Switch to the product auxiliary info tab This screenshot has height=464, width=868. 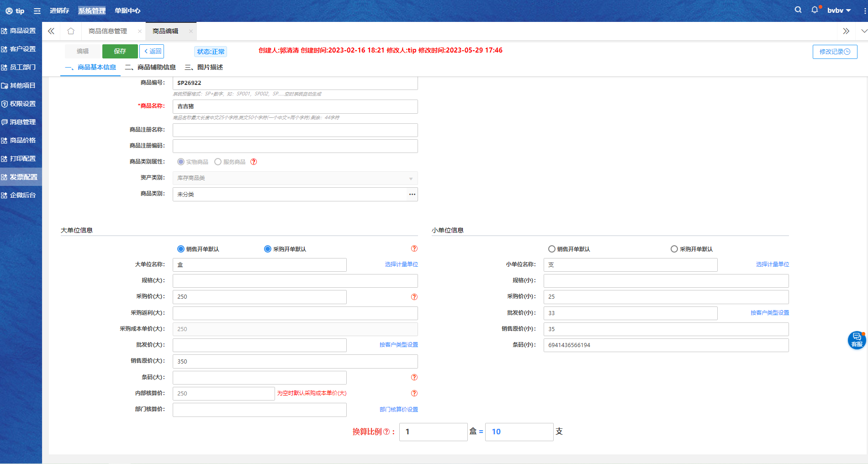click(x=151, y=67)
